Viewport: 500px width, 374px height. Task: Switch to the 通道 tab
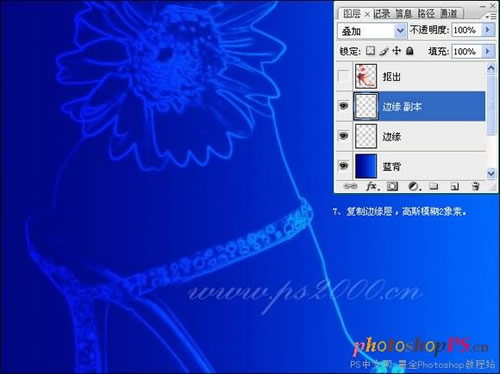coord(449,13)
